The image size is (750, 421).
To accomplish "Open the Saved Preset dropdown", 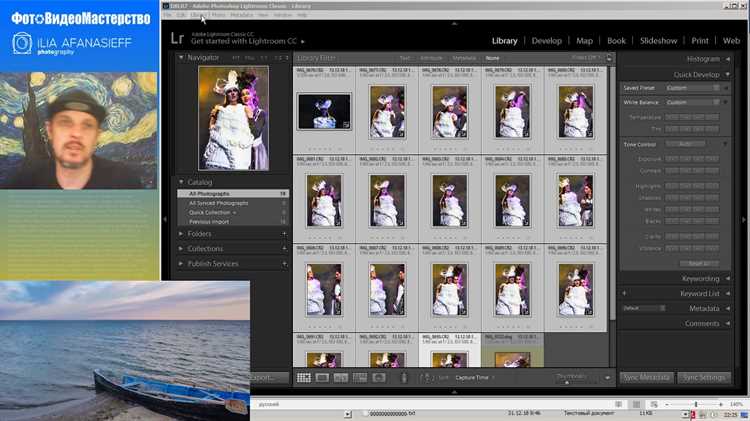I will (x=693, y=88).
